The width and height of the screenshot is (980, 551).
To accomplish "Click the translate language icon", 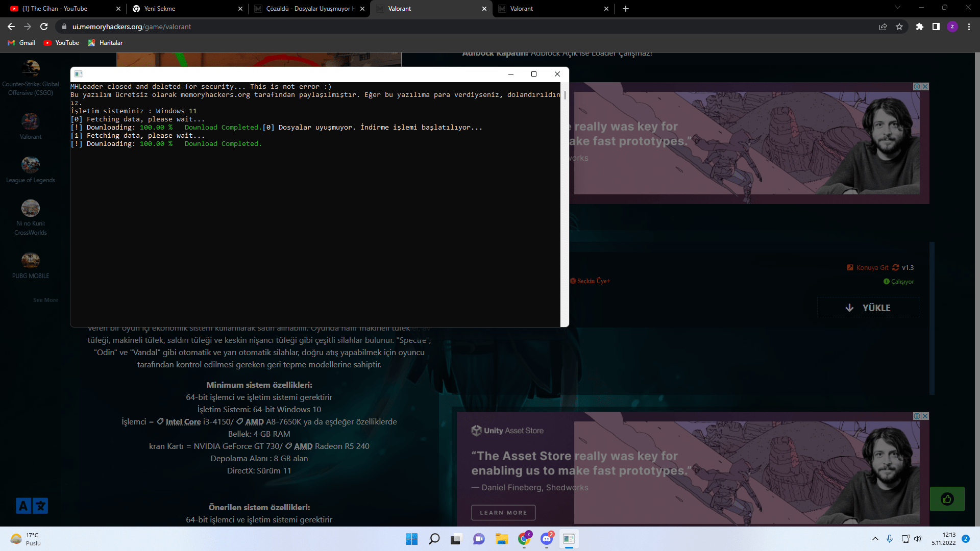I will point(32,506).
